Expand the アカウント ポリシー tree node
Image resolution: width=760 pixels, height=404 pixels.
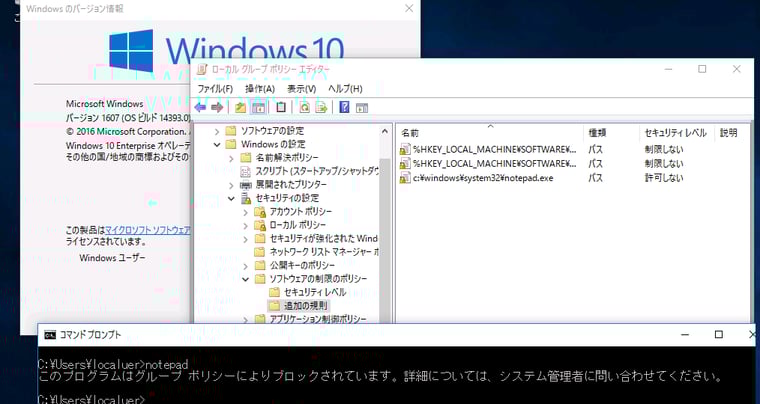(x=246, y=212)
